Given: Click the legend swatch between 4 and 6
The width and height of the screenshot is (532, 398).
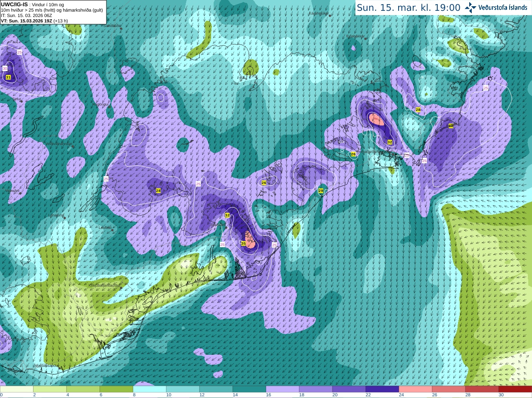Looking at the screenshot, I should click(x=83, y=389).
